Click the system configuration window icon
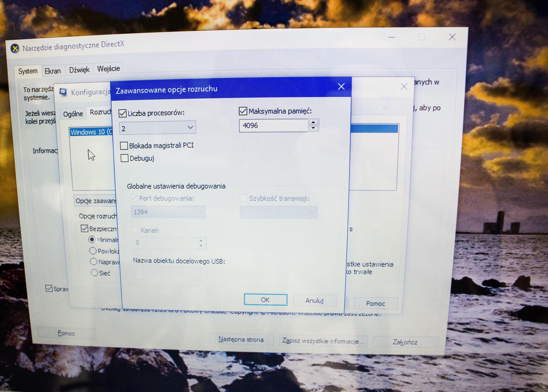Viewport: 548px width, 392px height. point(63,92)
